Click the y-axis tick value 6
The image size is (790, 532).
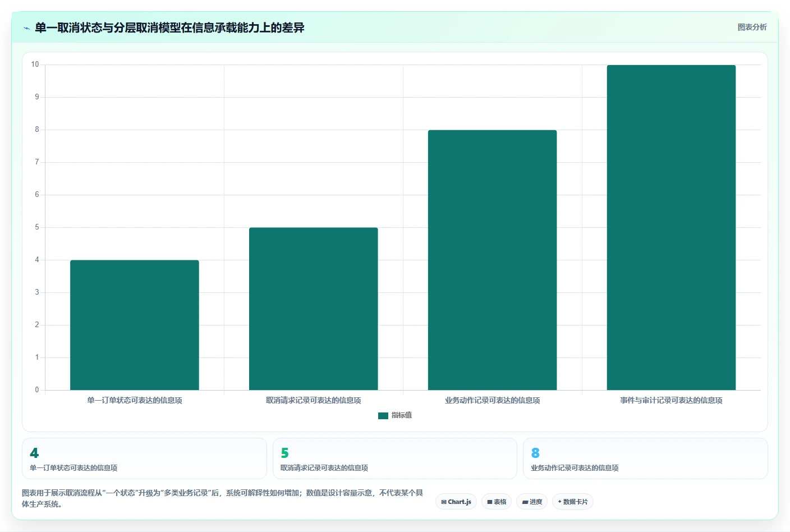tap(37, 195)
